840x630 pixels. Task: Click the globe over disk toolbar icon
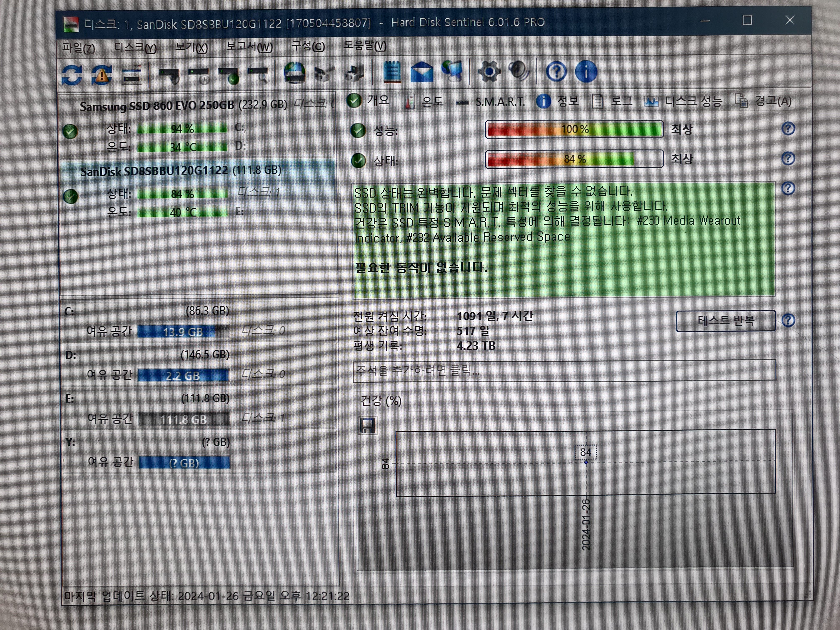click(x=294, y=72)
